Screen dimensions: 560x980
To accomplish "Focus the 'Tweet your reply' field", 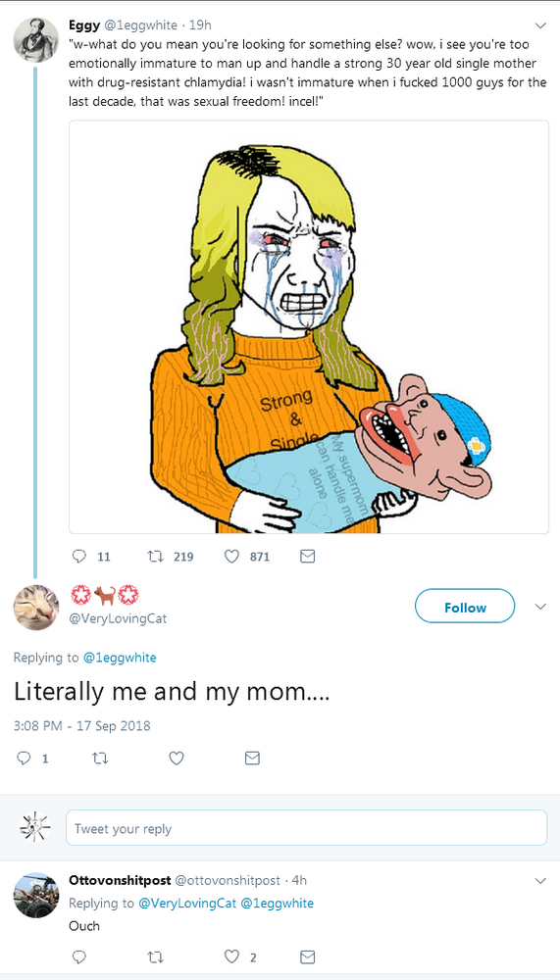I will click(307, 828).
